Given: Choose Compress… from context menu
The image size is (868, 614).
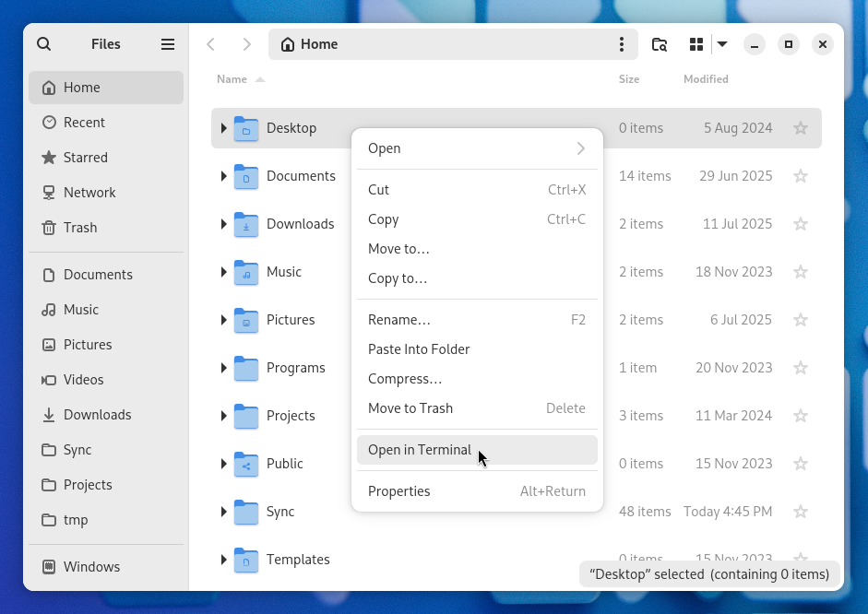Looking at the screenshot, I should (x=477, y=379).
